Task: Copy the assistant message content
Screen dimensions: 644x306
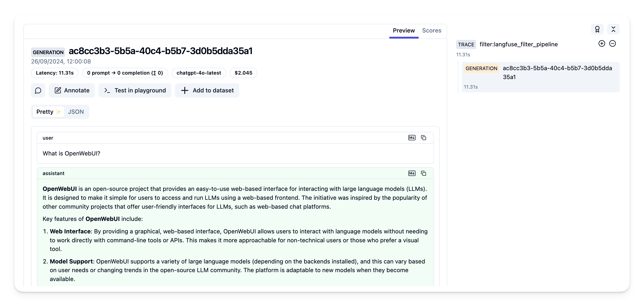Action: (424, 173)
